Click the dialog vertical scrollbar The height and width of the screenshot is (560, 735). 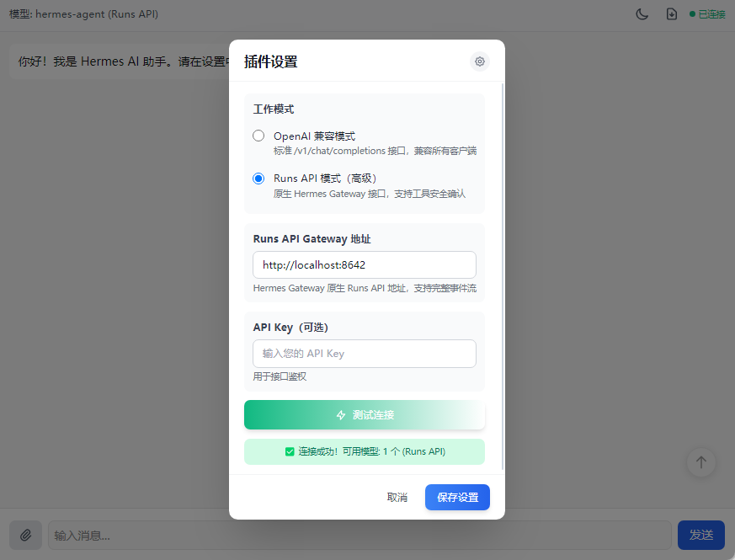tap(503, 277)
